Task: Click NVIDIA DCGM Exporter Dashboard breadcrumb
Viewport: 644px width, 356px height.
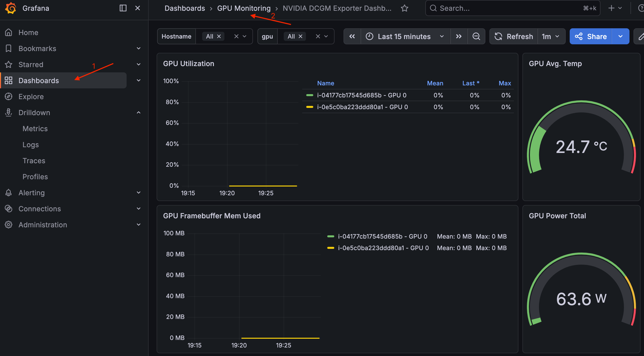Action: point(337,8)
